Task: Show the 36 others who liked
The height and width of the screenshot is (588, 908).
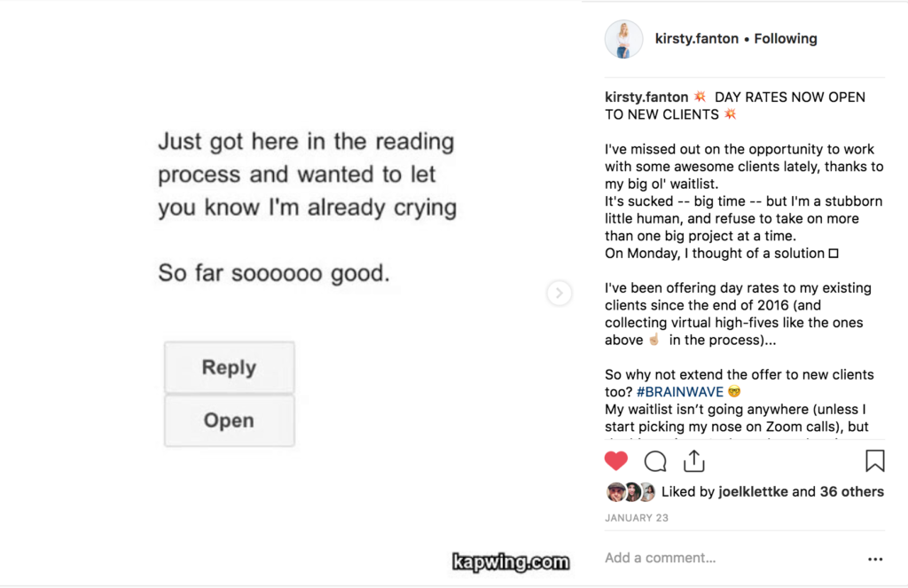Action: 851,491
